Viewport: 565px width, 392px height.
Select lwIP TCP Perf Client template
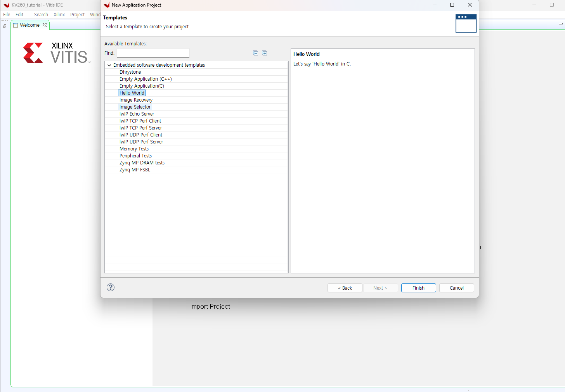(x=140, y=121)
